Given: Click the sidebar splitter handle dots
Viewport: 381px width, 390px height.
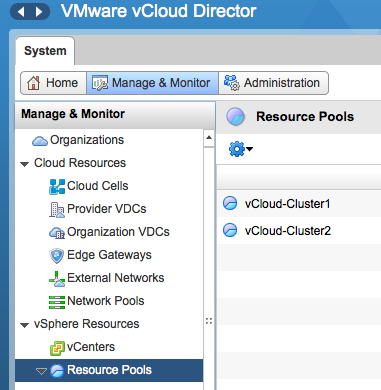Looking at the screenshot, I should (209, 321).
